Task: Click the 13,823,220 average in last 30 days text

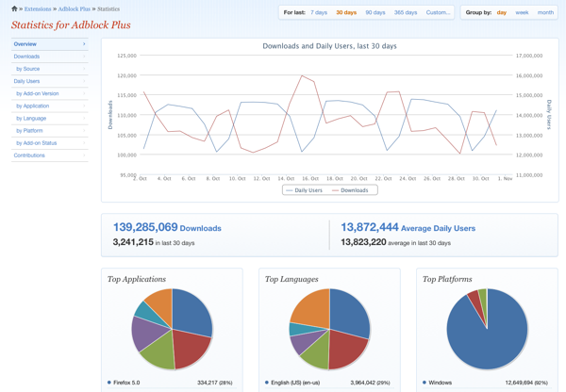Action: 395,242
